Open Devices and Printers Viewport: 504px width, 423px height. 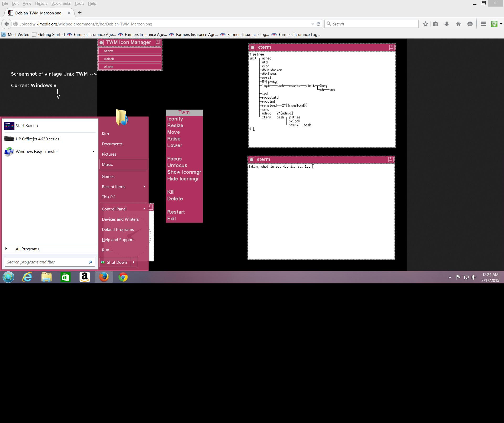(x=123, y=219)
